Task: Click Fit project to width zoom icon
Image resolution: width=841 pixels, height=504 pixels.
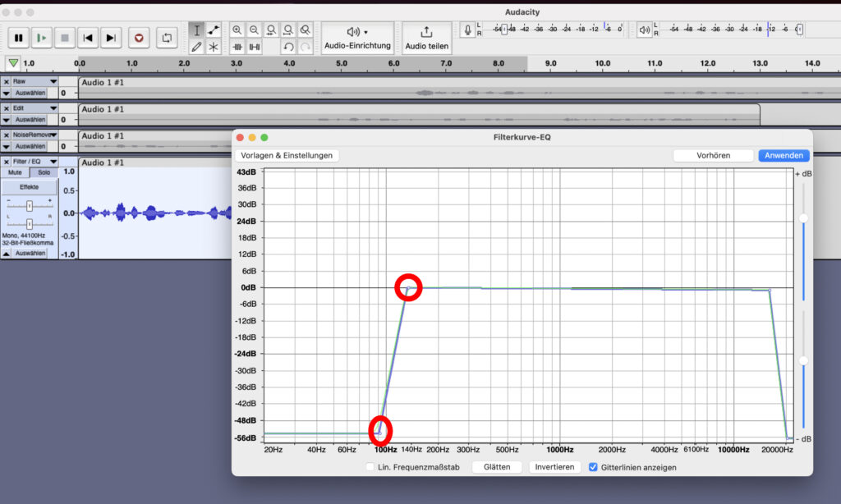Action: (288, 30)
